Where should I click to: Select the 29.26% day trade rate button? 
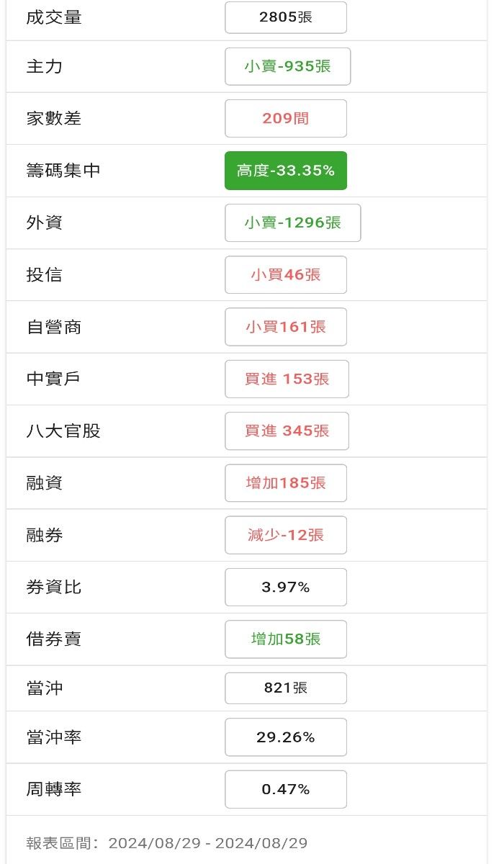coord(285,737)
